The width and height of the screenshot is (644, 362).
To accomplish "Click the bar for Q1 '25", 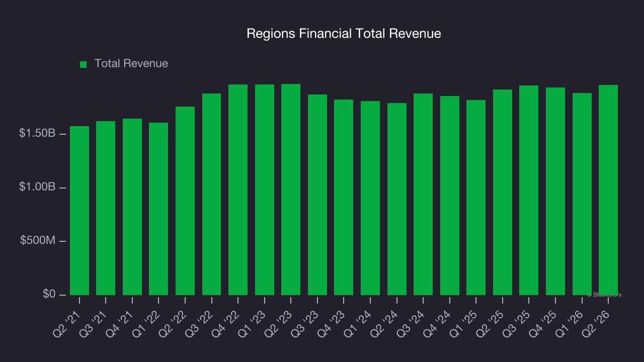I will (476, 198).
